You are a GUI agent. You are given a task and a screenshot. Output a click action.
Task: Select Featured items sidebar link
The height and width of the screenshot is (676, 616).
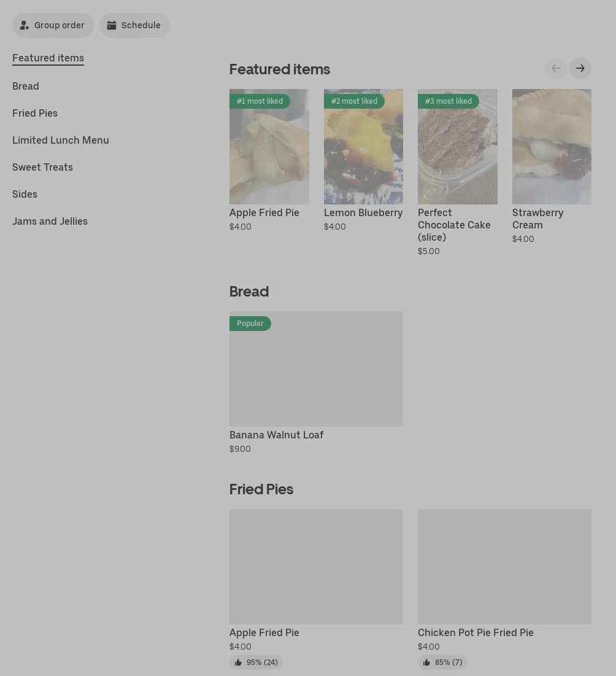[48, 58]
